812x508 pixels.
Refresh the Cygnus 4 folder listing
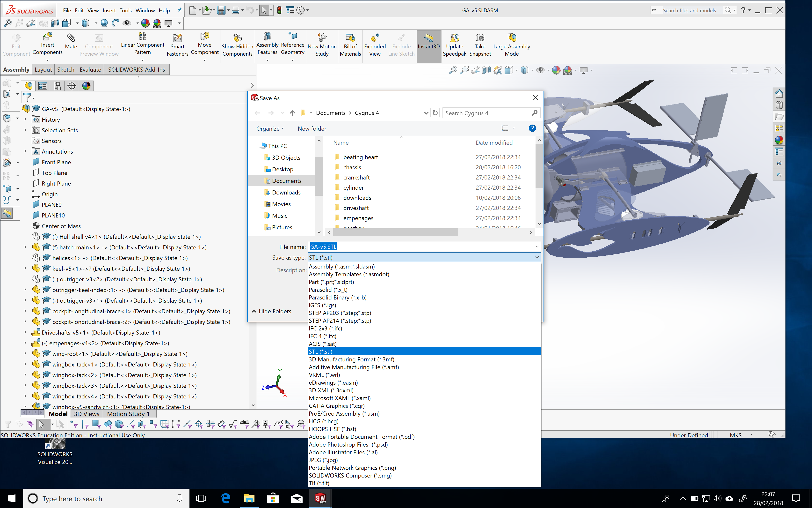tap(435, 113)
